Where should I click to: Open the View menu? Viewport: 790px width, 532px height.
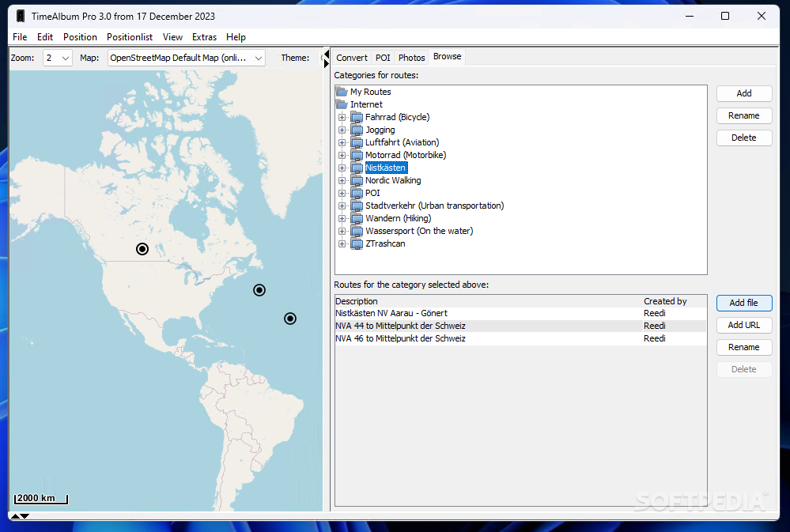click(x=172, y=37)
